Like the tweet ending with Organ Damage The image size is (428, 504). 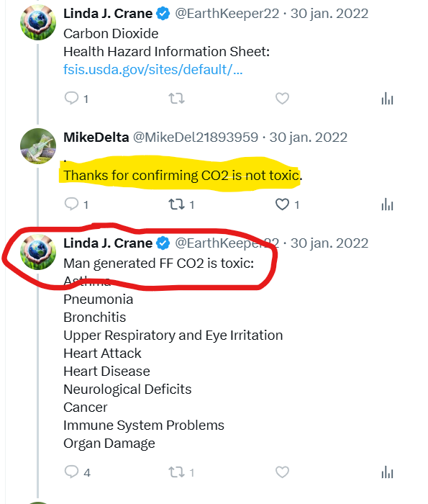(282, 472)
